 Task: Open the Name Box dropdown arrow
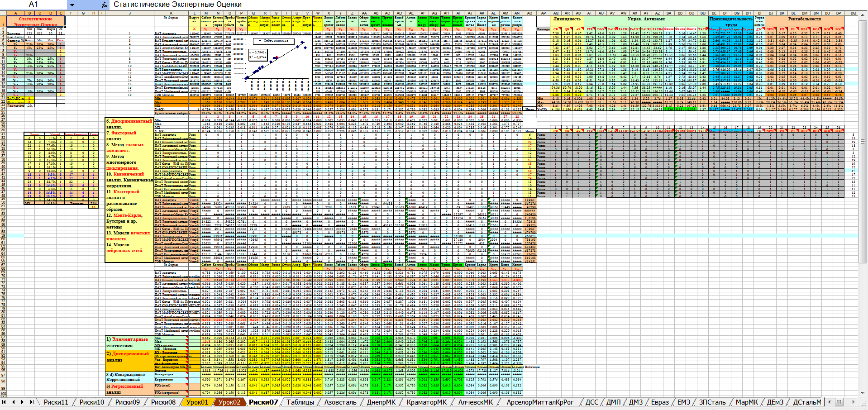tap(72, 5)
